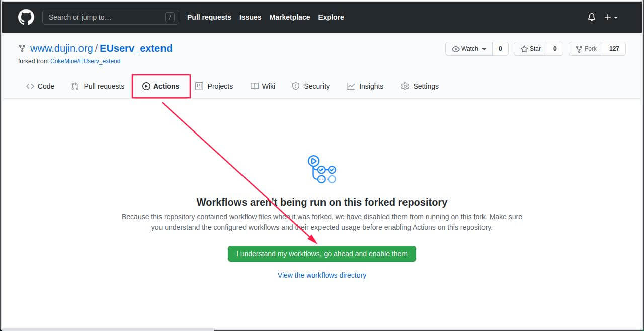Open the Watch dropdown caret
The width and height of the screenshot is (644, 331).
pos(484,49)
